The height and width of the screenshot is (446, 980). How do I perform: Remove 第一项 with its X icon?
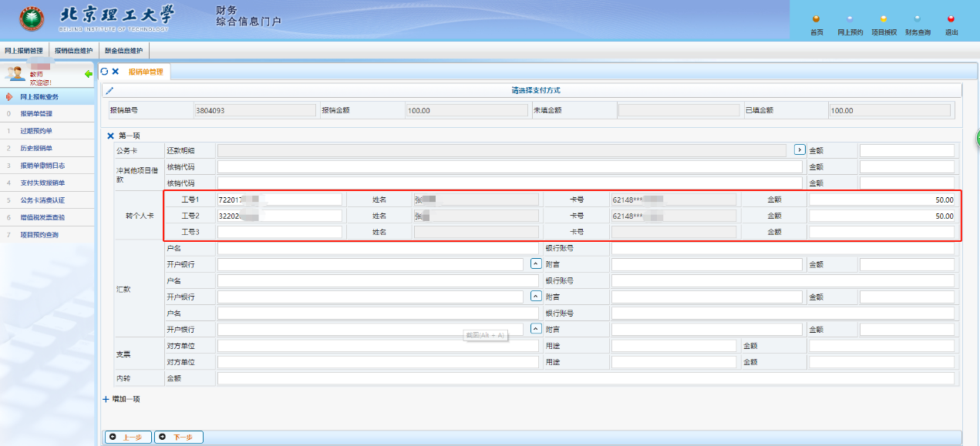tap(110, 136)
